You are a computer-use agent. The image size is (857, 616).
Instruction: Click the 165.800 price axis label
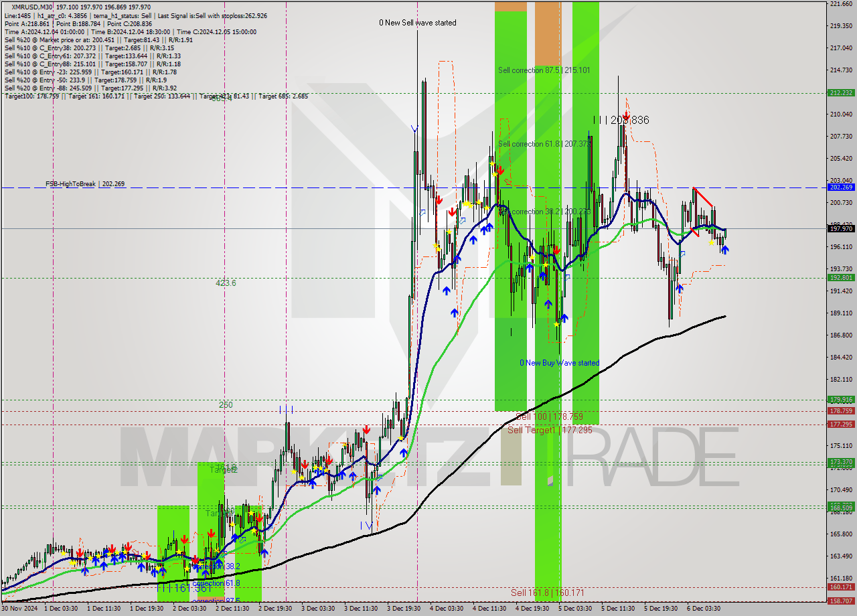[x=841, y=534]
